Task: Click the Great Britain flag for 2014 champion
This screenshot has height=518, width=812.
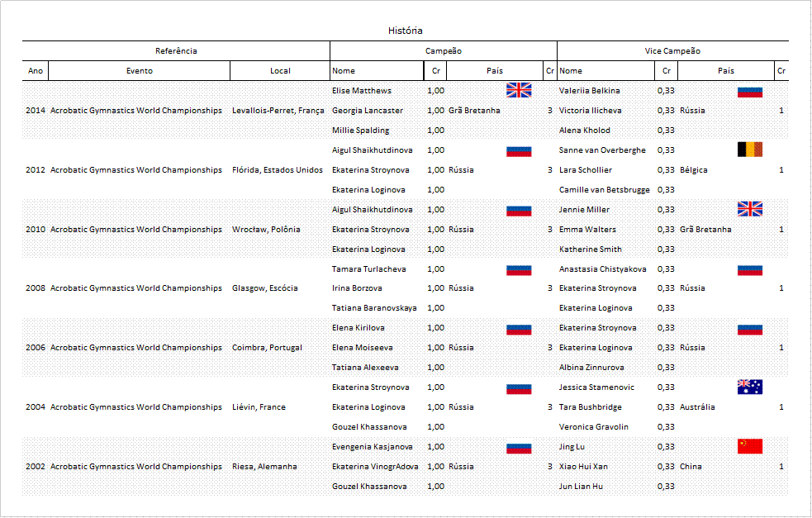Action: point(519,90)
